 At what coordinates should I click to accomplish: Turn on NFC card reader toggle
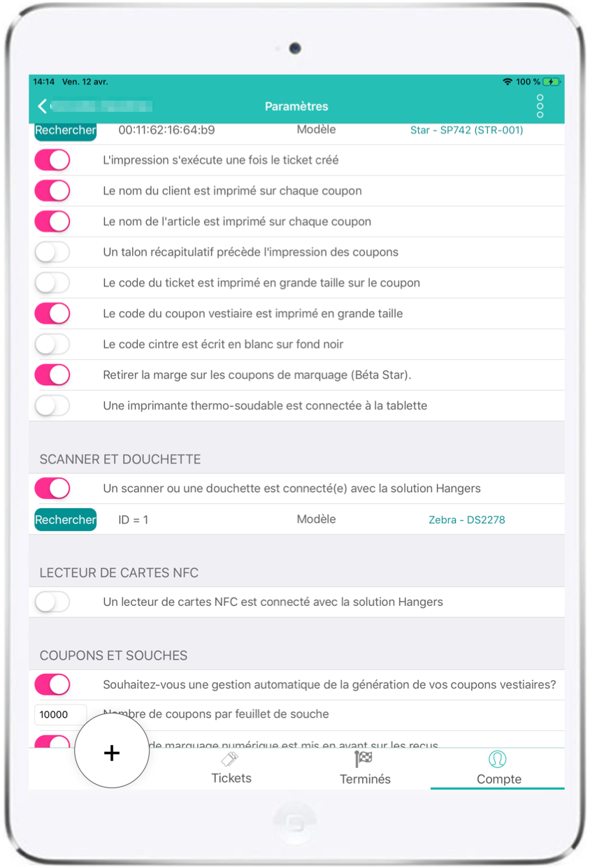point(52,602)
